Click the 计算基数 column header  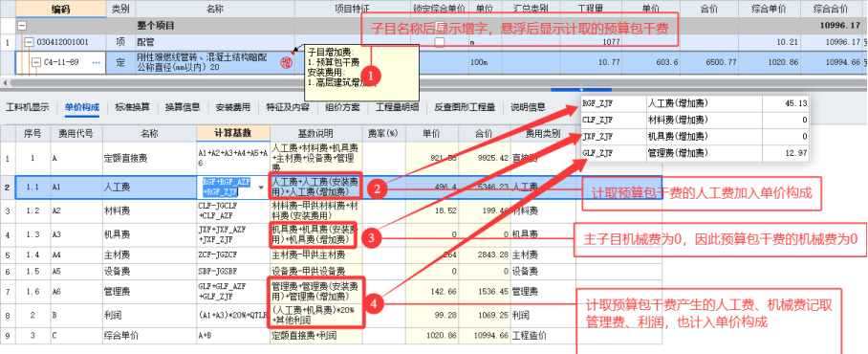click(233, 133)
